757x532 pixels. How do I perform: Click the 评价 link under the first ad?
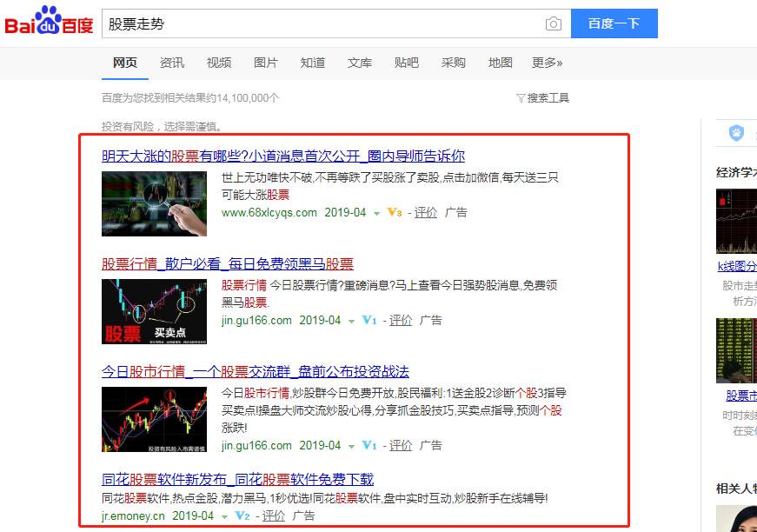[426, 212]
